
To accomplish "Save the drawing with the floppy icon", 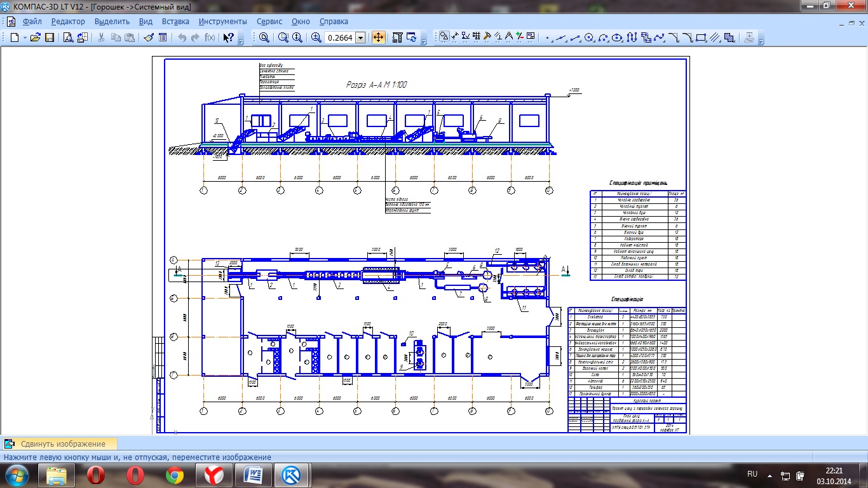I will pos(50,37).
